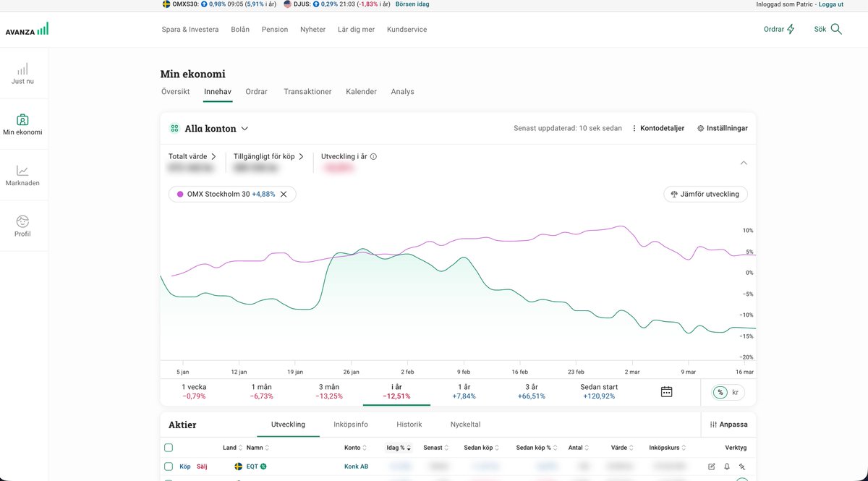868x481 pixels.
Task: Click the search magnifier icon
Action: coord(835,30)
